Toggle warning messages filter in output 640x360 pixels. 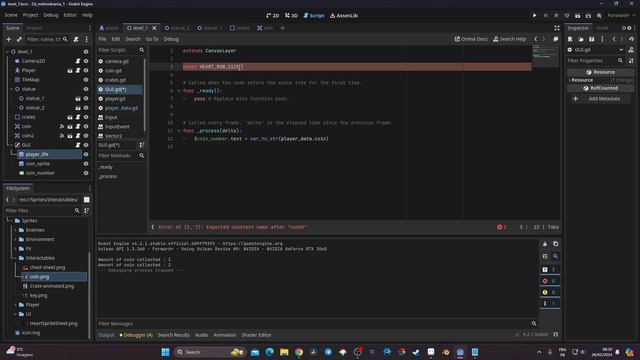point(549,292)
